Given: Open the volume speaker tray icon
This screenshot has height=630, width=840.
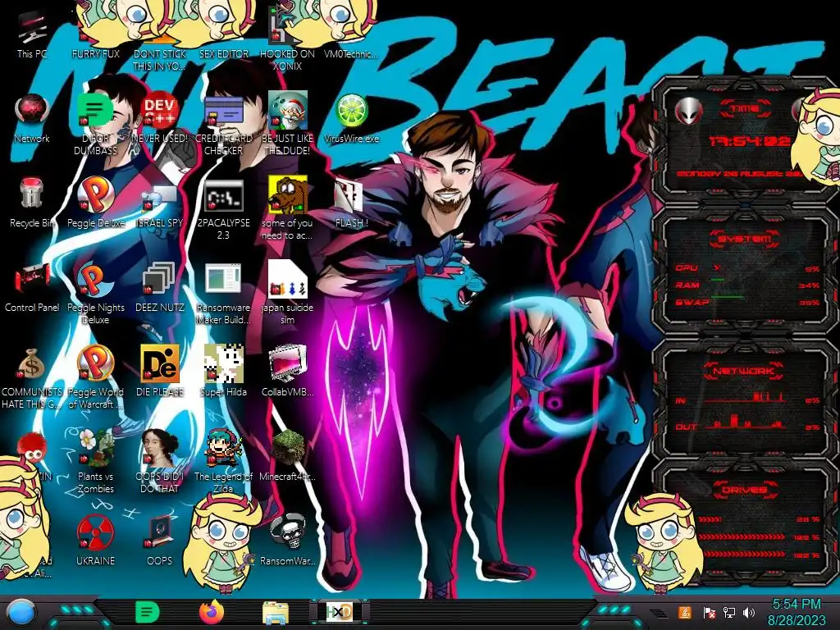Looking at the screenshot, I should tap(749, 612).
